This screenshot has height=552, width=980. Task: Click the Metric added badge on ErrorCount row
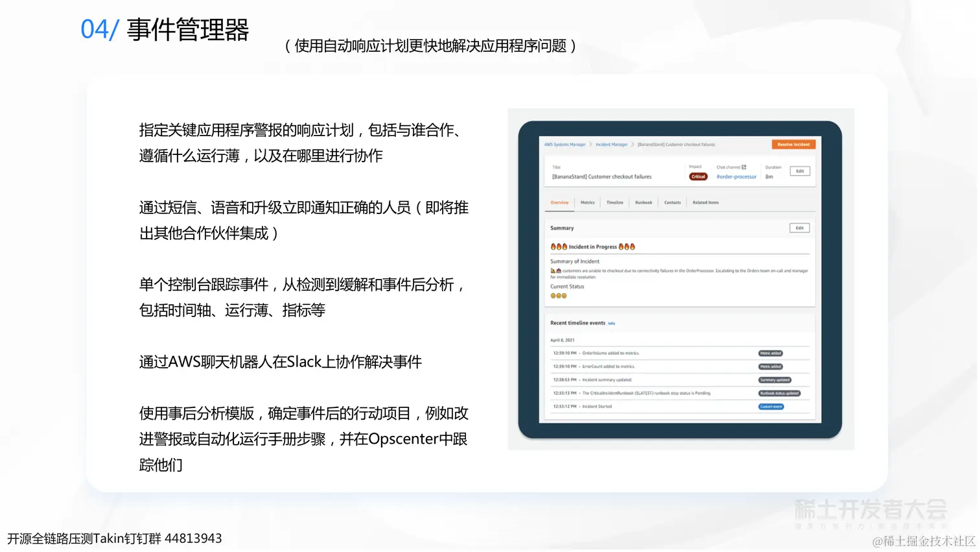(x=771, y=366)
